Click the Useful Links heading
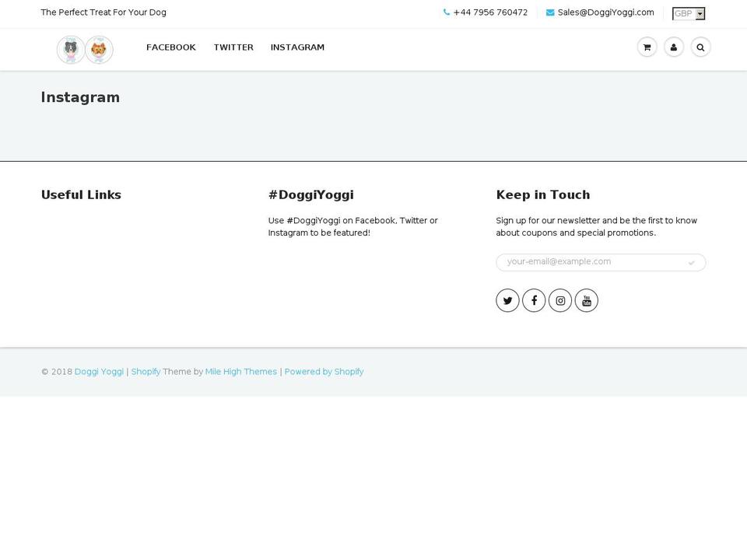Screen dimensions: 747x560 coord(81,194)
